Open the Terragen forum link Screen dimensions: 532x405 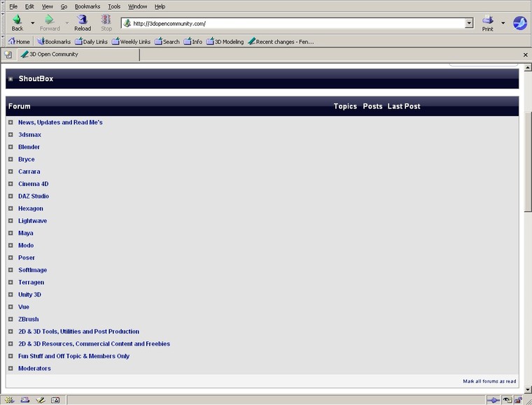[x=31, y=283]
